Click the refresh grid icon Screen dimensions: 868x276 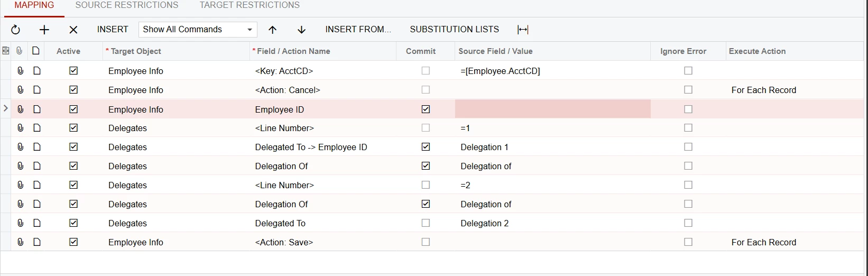pos(16,30)
